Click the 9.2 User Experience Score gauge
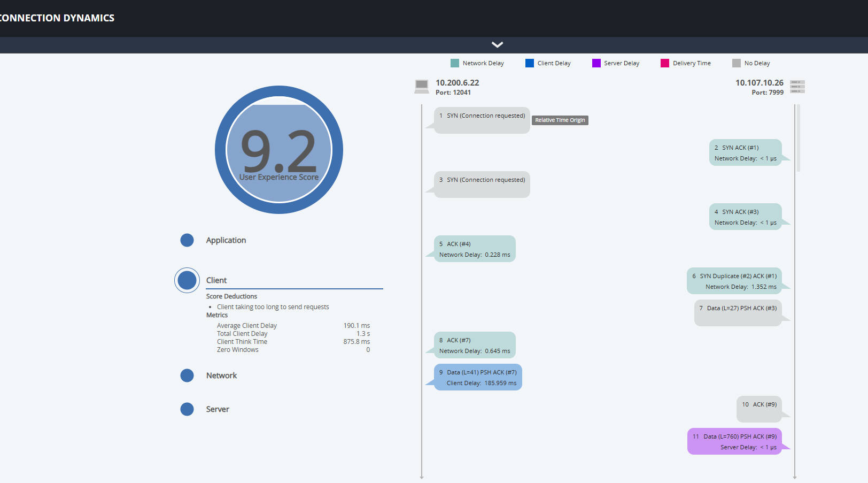 point(278,150)
